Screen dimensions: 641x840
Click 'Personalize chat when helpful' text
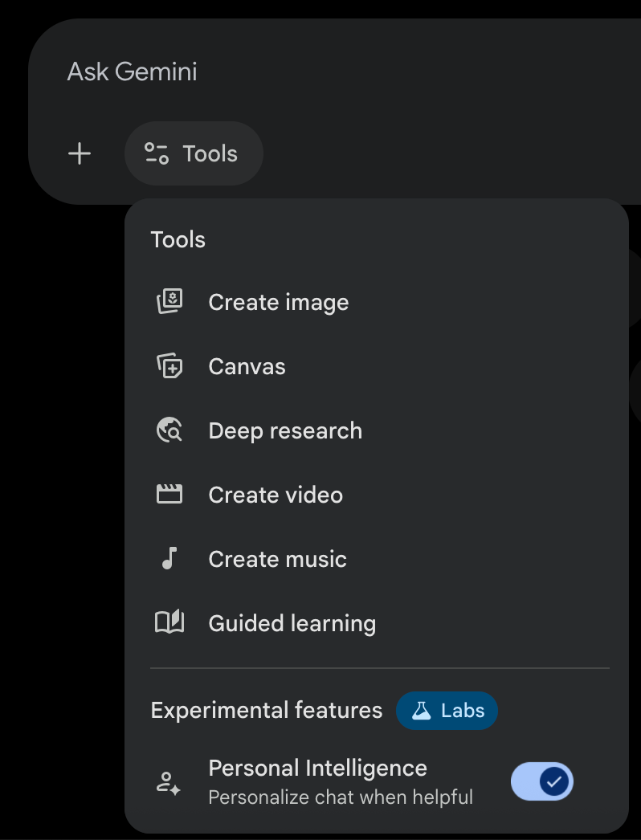tap(341, 797)
